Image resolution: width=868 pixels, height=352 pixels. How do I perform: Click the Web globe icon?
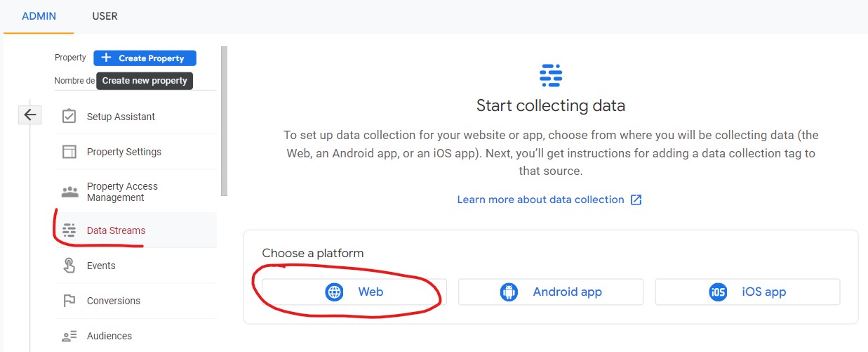[334, 292]
